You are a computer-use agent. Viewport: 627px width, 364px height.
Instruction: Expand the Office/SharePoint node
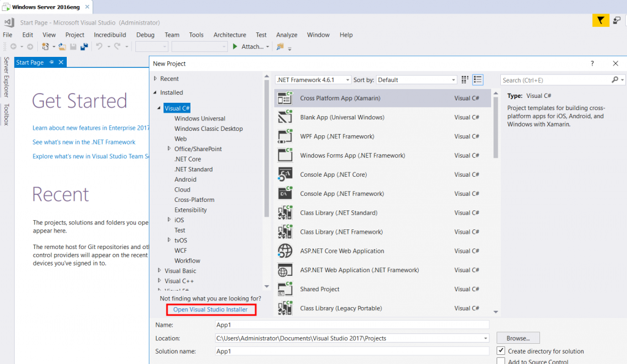[169, 149]
